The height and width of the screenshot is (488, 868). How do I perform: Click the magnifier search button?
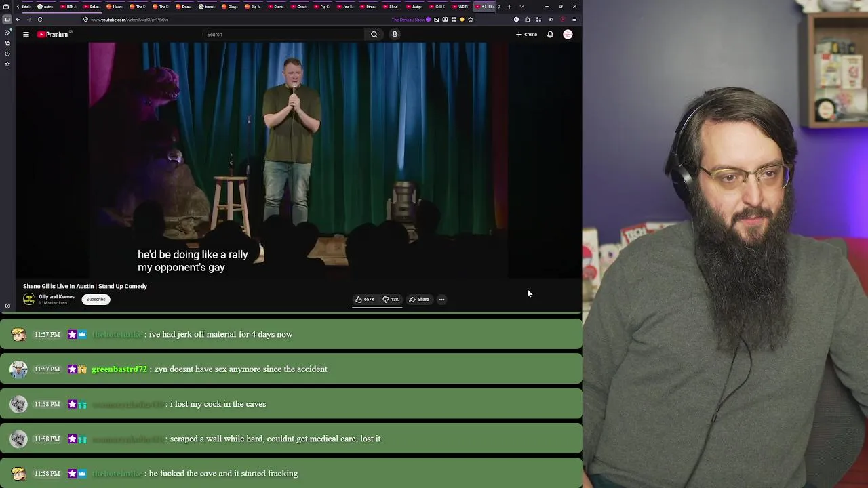tap(374, 34)
